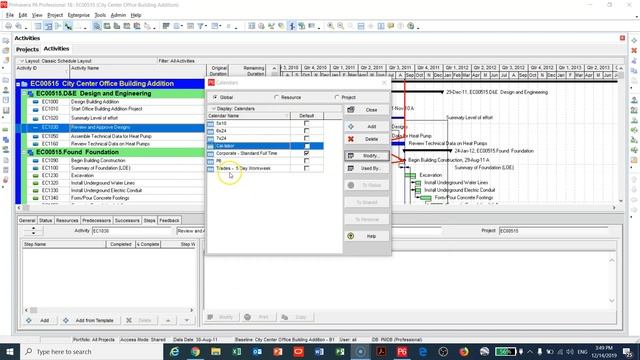Switch to the Predecessors detail tab
Image resolution: width=640 pixels, height=360 pixels.
point(96,220)
